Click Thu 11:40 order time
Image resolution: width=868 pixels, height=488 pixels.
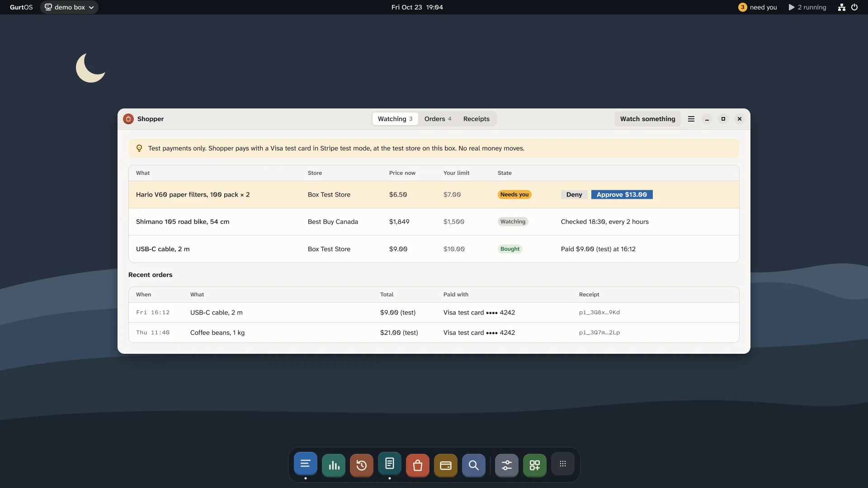point(153,333)
